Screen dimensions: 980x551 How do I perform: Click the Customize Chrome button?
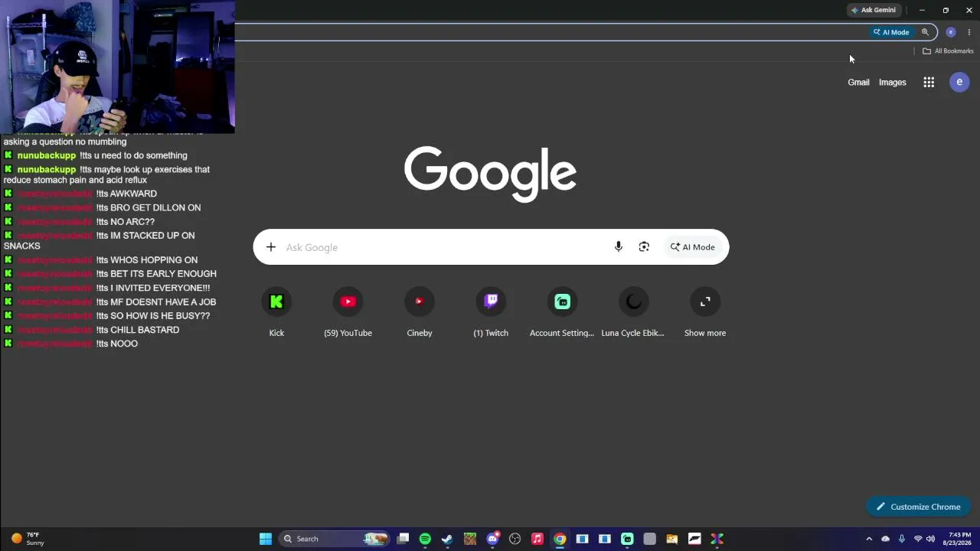click(918, 507)
